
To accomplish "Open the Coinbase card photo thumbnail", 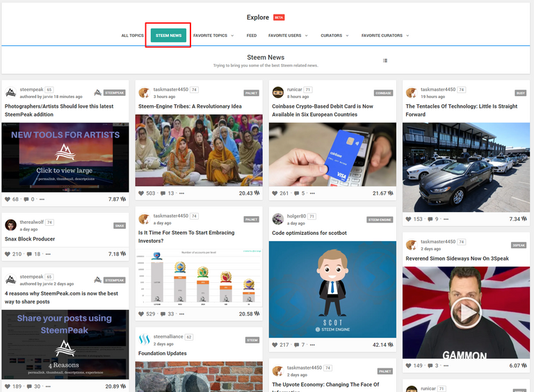I will click(x=332, y=154).
